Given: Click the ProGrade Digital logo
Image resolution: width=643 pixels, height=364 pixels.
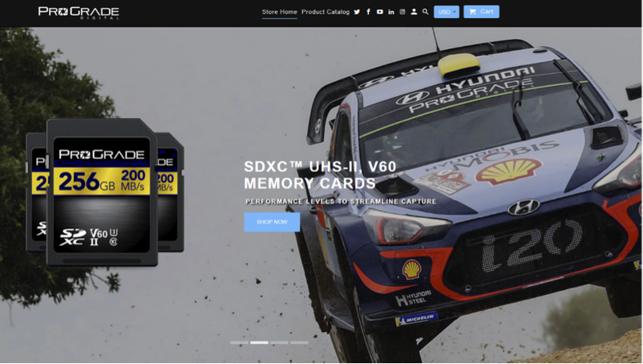Looking at the screenshot, I should pyautogui.click(x=79, y=13).
